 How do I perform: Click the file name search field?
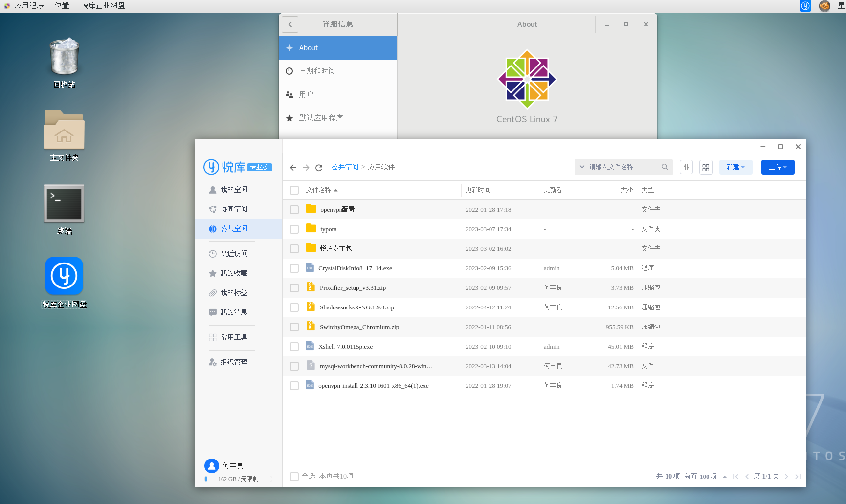tap(621, 167)
